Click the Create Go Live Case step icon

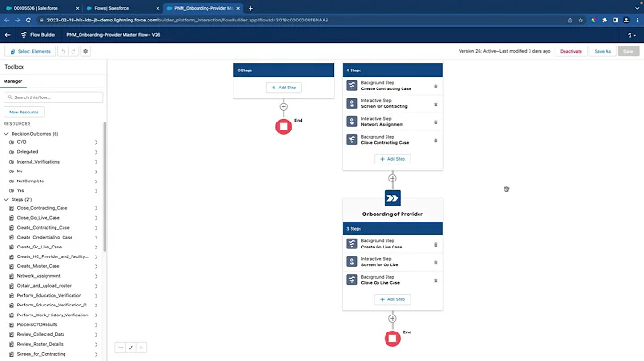[352, 244]
